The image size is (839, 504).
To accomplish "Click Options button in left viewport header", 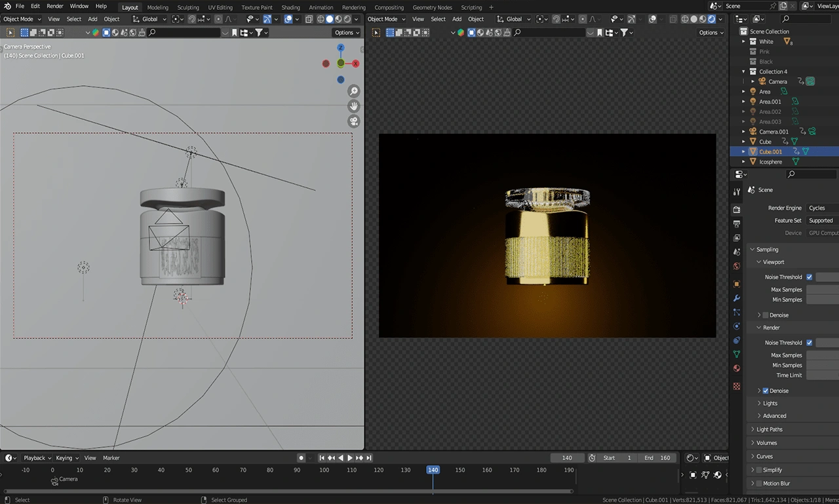I will pyautogui.click(x=347, y=33).
